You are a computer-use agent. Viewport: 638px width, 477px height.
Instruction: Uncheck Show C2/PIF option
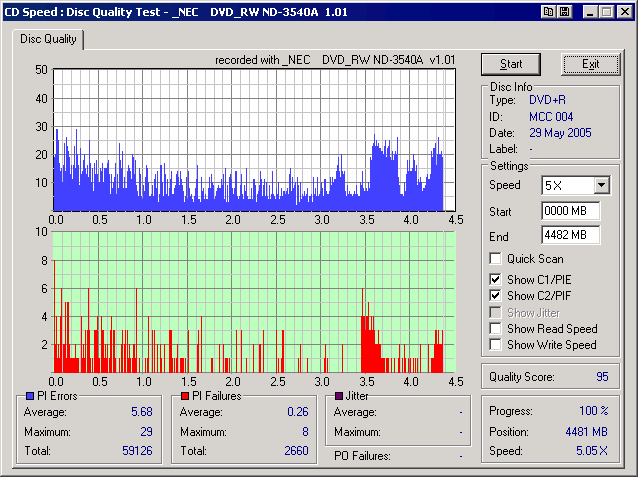point(495,296)
